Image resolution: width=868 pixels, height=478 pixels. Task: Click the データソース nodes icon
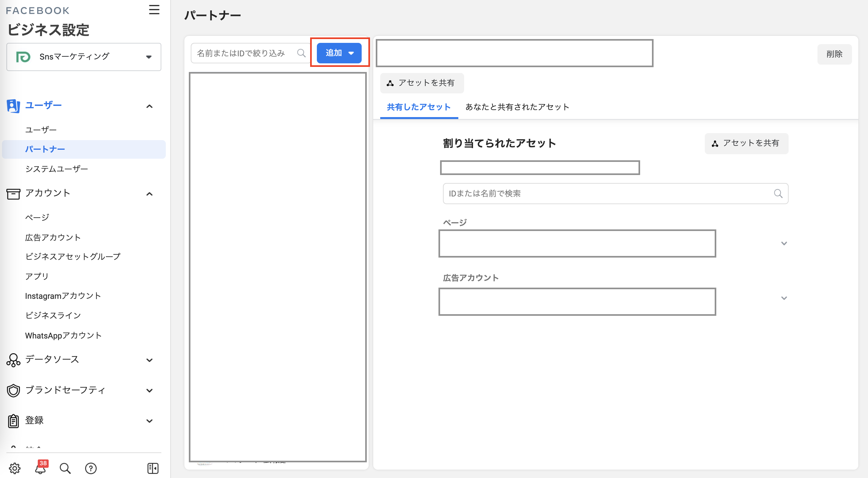(13, 360)
